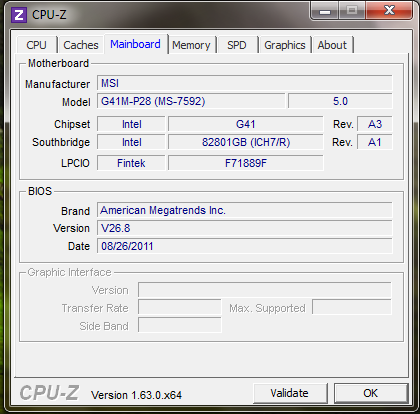Minimize the CPU-Z window
The height and width of the screenshot is (414, 420).
pyautogui.click(x=325, y=11)
